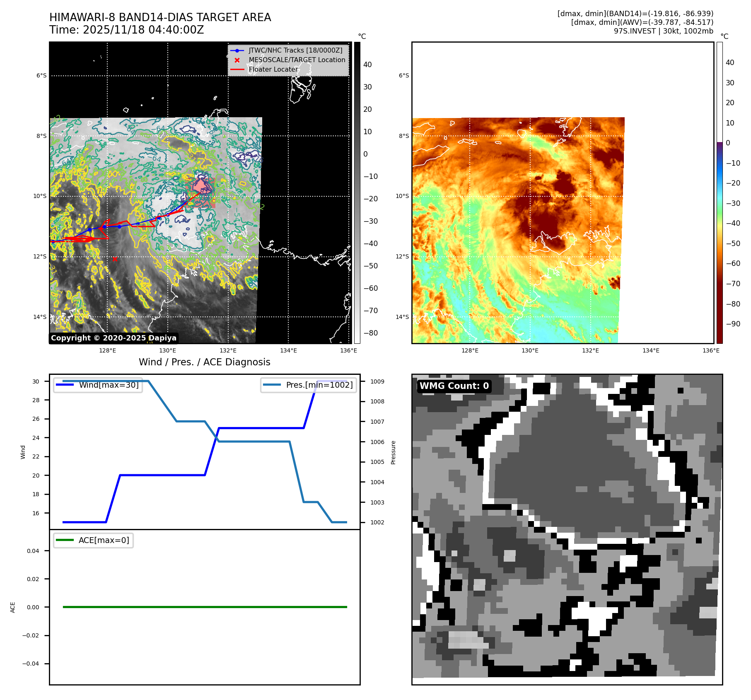
Task: Click the grayscale BAND14 temperature colorbar
Action: coord(357,193)
